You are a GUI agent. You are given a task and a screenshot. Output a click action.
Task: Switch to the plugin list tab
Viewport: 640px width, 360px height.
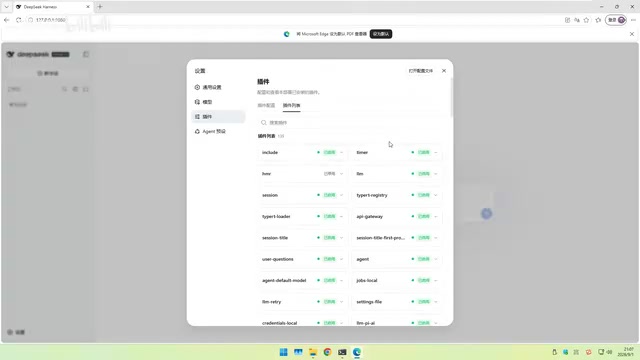[291, 105]
